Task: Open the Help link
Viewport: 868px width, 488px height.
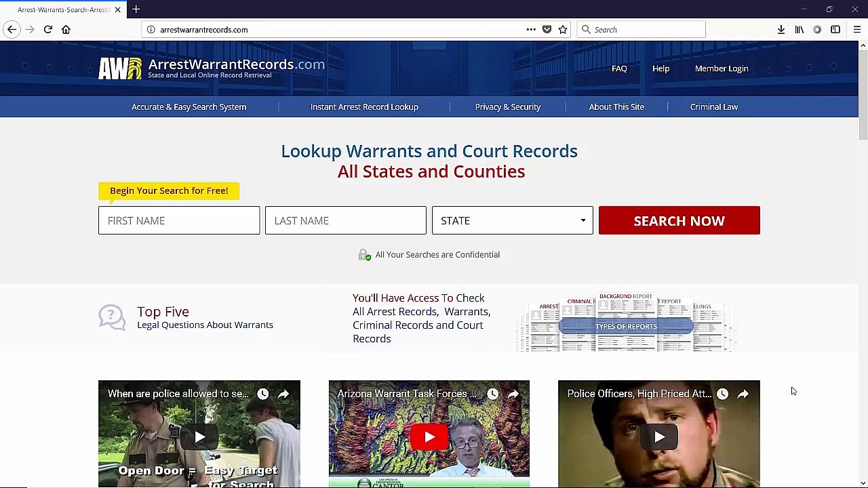Action: [660, 68]
